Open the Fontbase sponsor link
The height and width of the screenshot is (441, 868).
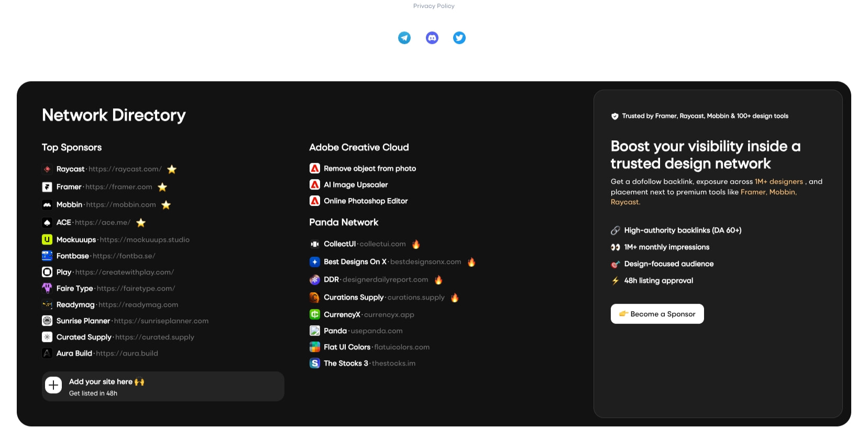(106, 256)
